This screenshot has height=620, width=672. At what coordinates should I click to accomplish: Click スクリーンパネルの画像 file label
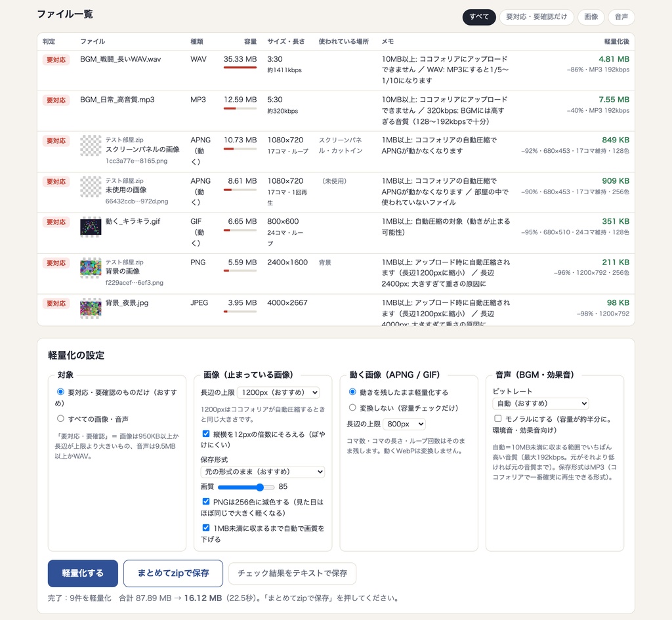click(142, 150)
